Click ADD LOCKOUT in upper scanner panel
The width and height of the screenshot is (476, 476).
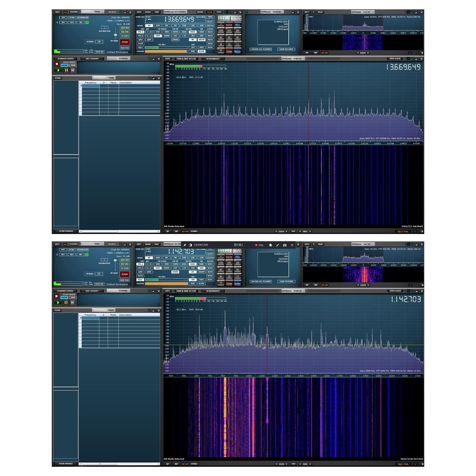point(92,59)
